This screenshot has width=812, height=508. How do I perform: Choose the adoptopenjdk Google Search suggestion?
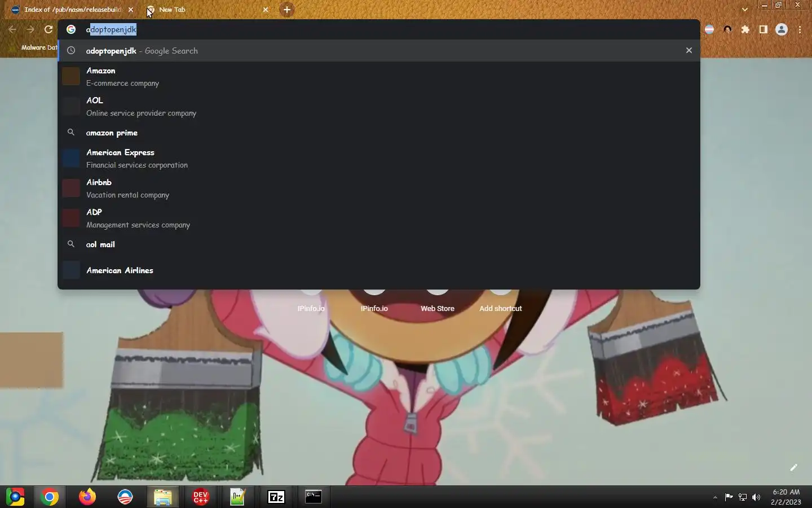click(379, 50)
